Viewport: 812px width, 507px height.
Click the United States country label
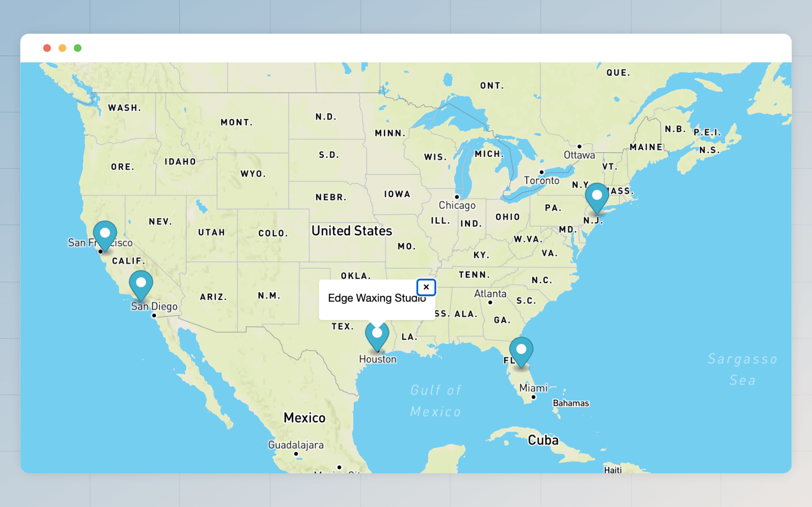pyautogui.click(x=352, y=231)
